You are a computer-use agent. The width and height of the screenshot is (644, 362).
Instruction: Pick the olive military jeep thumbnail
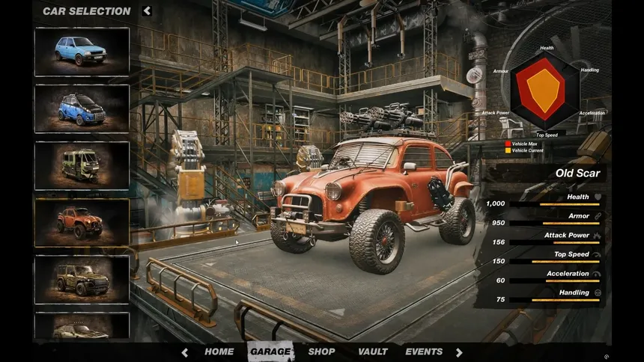[82, 280]
